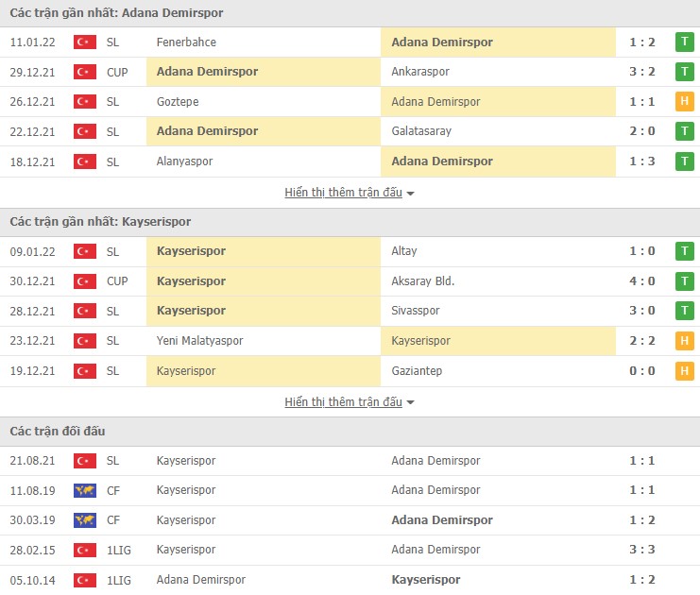Click Turkey flag beside the 05.10.14 match
The image size is (700, 595).
pyautogui.click(x=85, y=580)
